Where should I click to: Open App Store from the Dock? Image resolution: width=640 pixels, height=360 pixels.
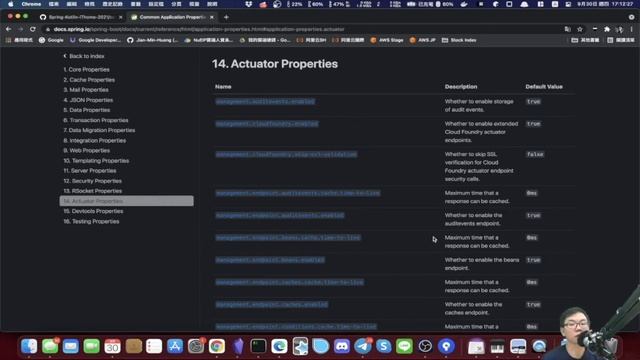pos(175,346)
